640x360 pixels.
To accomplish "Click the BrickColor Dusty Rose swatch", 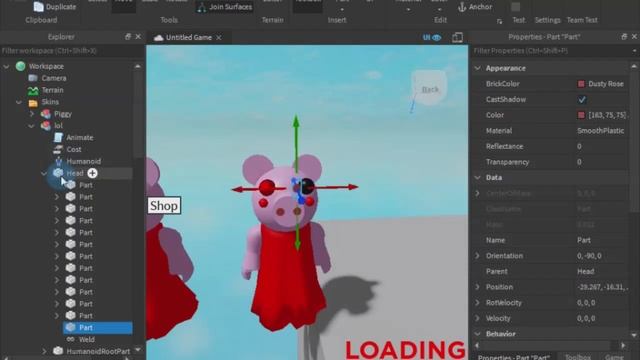I will coord(581,84).
